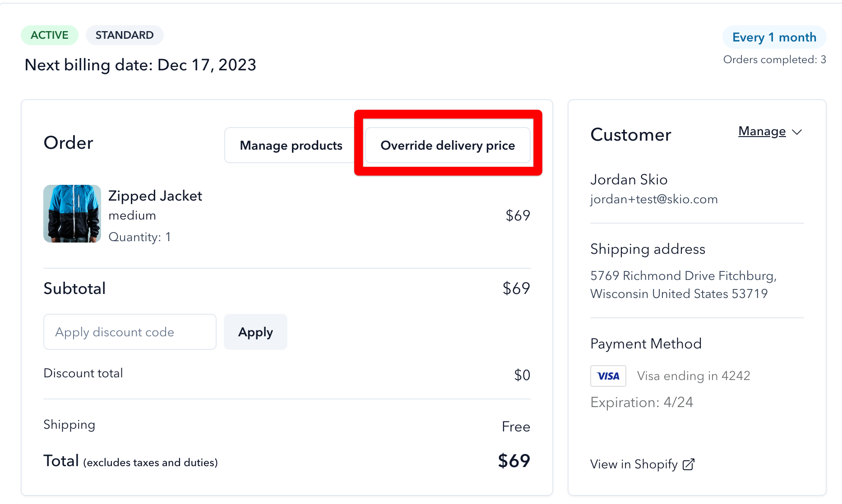Open the Manage customer link
The image size is (842, 504).
pyautogui.click(x=762, y=131)
